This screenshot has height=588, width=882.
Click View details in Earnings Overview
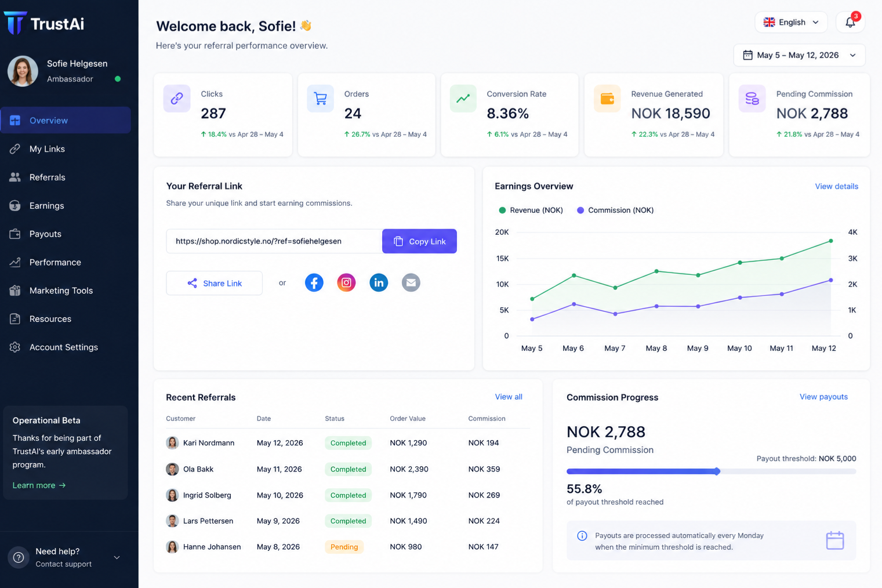836,186
